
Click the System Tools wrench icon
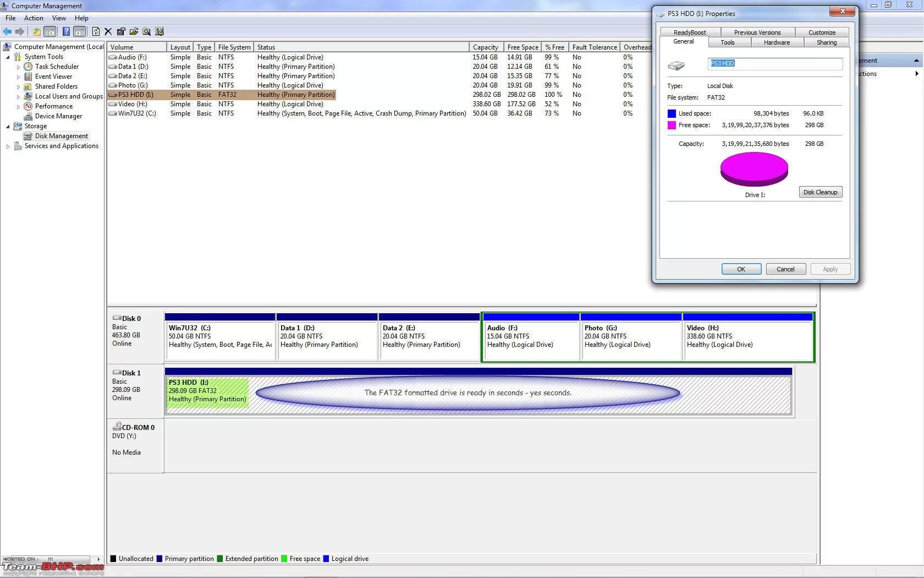coord(18,57)
